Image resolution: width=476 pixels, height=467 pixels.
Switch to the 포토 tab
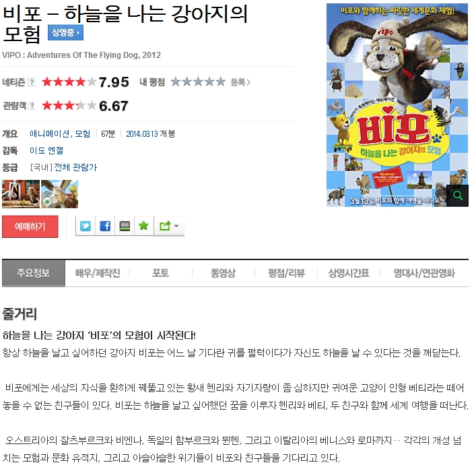pyautogui.click(x=161, y=273)
